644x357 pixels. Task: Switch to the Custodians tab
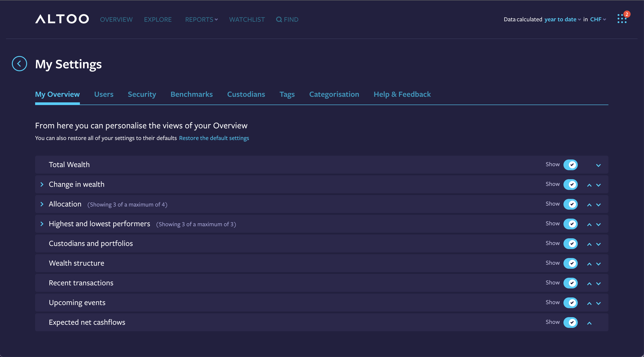point(246,94)
